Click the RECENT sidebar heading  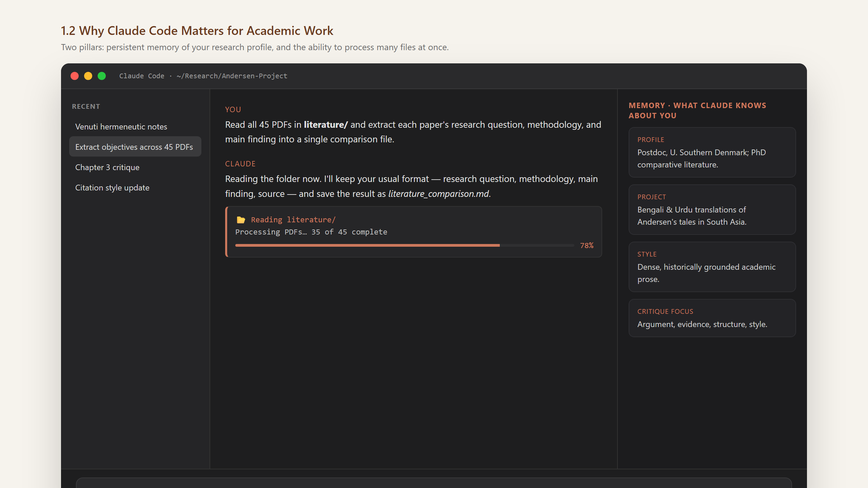click(86, 106)
